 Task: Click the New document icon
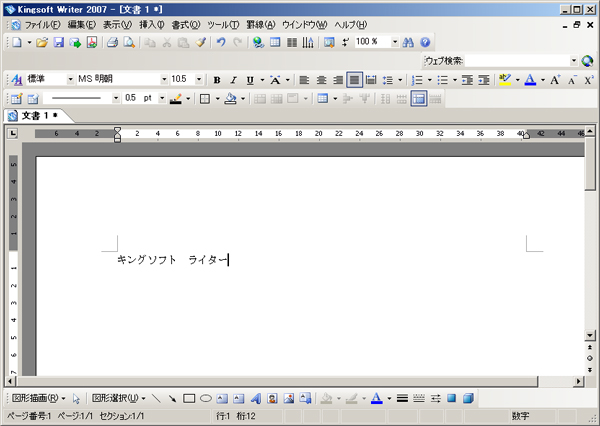(x=17, y=42)
